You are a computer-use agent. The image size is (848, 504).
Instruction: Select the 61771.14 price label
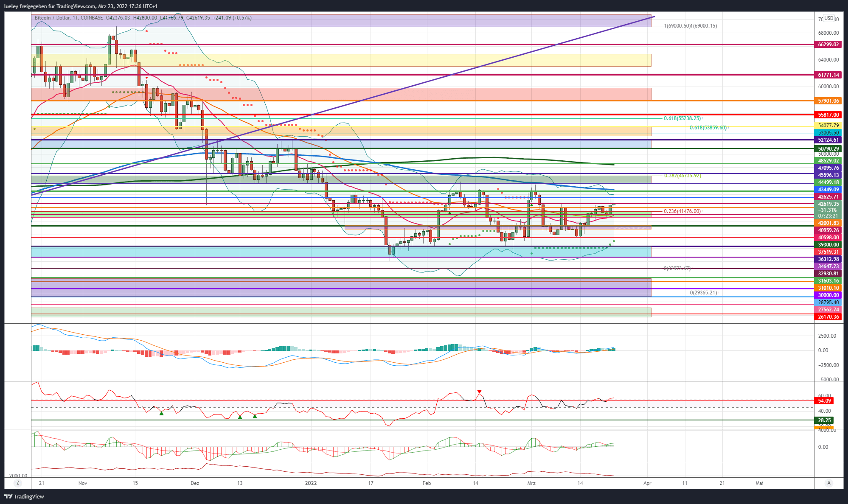click(x=828, y=75)
